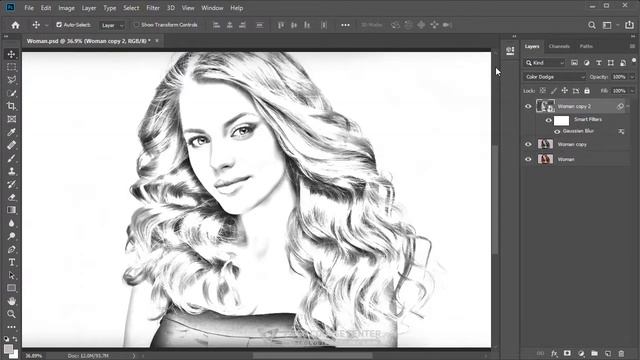Open the Image menu
Image resolution: width=640 pixels, height=360 pixels.
coord(66,8)
